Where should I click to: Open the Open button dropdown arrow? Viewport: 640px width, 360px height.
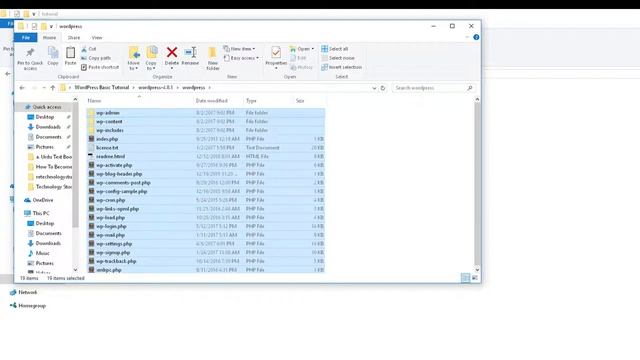(313, 49)
